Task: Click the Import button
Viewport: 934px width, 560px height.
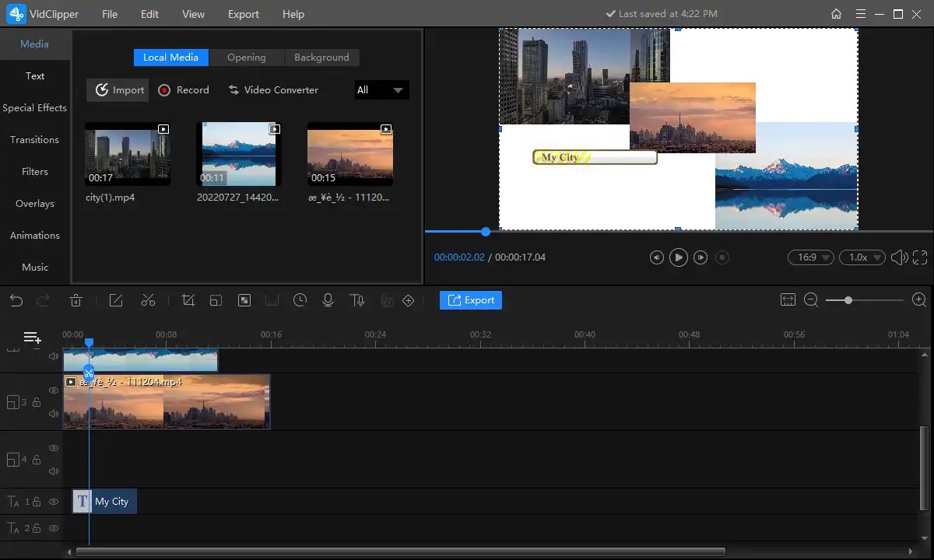Action: 117,89
